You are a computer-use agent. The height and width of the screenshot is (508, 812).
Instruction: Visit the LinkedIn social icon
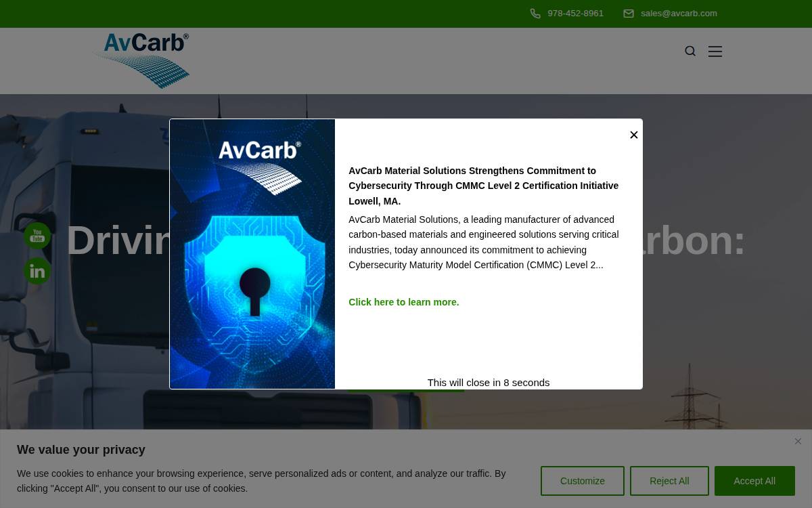click(x=37, y=271)
